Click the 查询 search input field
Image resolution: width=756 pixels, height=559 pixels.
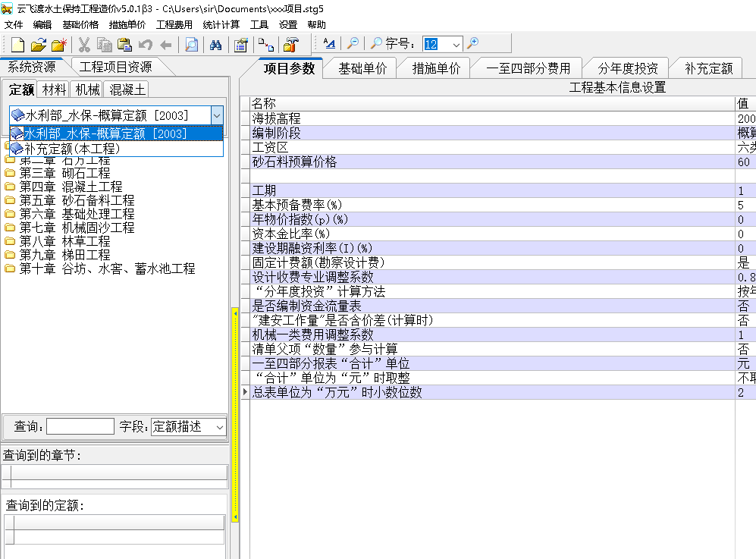click(80, 427)
